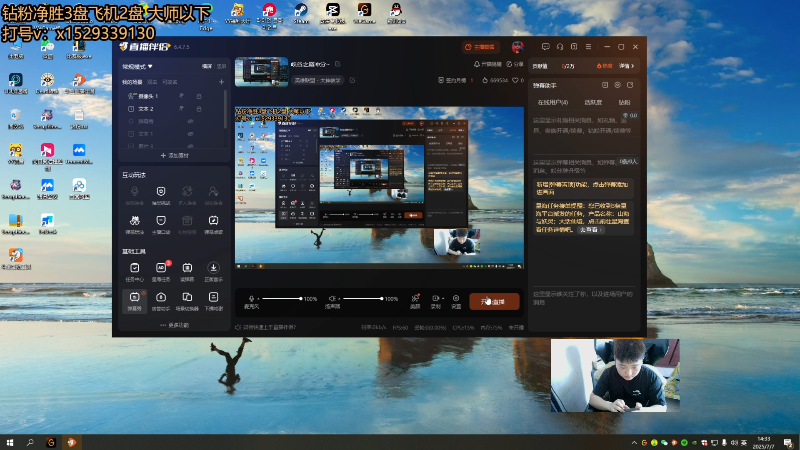
Task: Open the 主播口袋 pocket icon
Action: tap(161, 224)
